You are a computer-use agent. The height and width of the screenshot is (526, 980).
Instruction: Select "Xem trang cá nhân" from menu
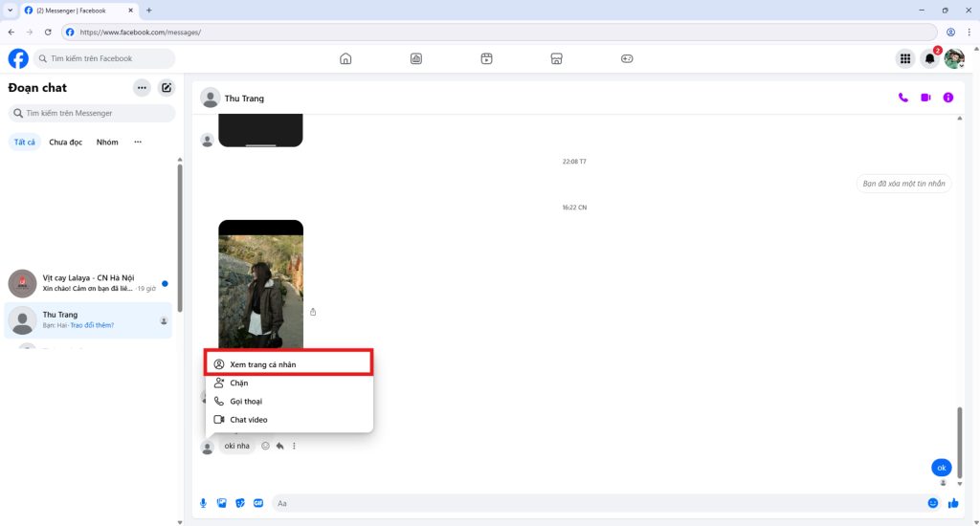288,364
